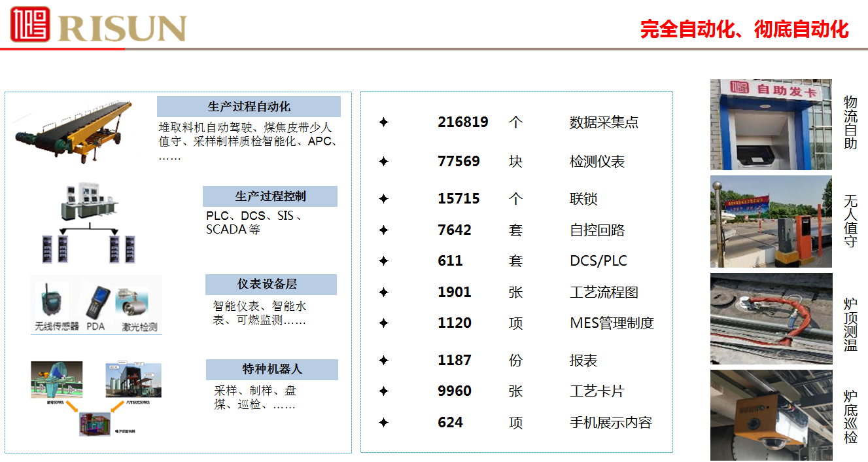Select the 生产过程控制 header label
This screenshot has height=462, width=868.
(x=269, y=196)
